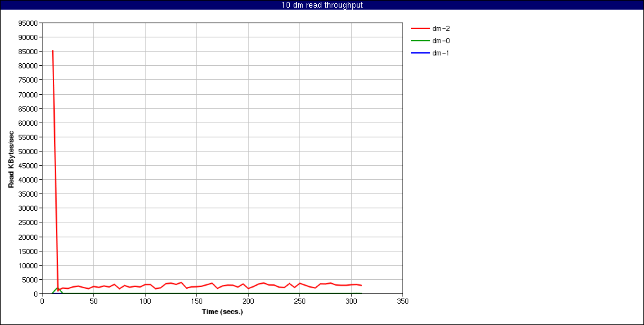Click the 50 x-axis tick value
644x325 pixels.
tap(93, 301)
